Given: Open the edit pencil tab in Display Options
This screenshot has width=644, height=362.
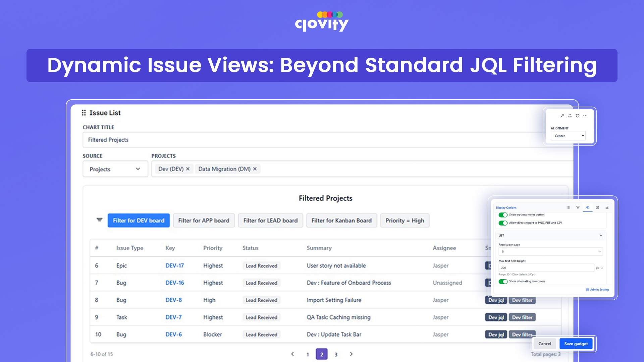Looking at the screenshot, I should click(x=597, y=207).
